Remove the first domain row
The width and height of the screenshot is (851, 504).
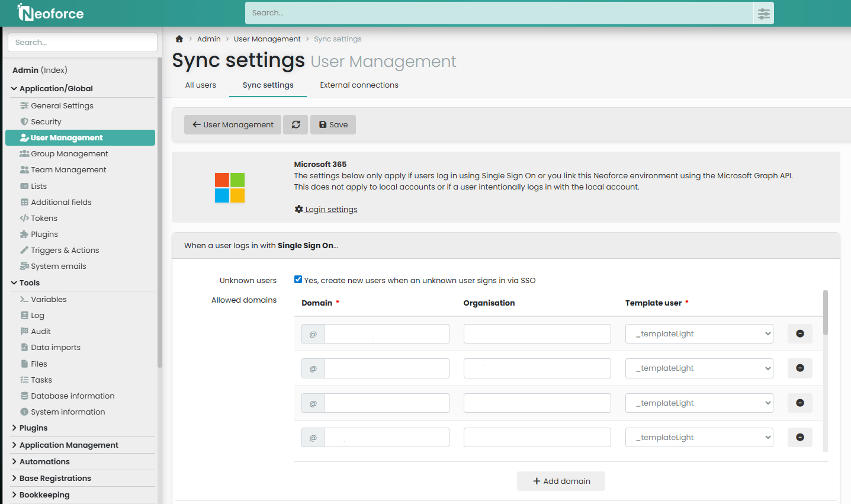[x=799, y=333]
